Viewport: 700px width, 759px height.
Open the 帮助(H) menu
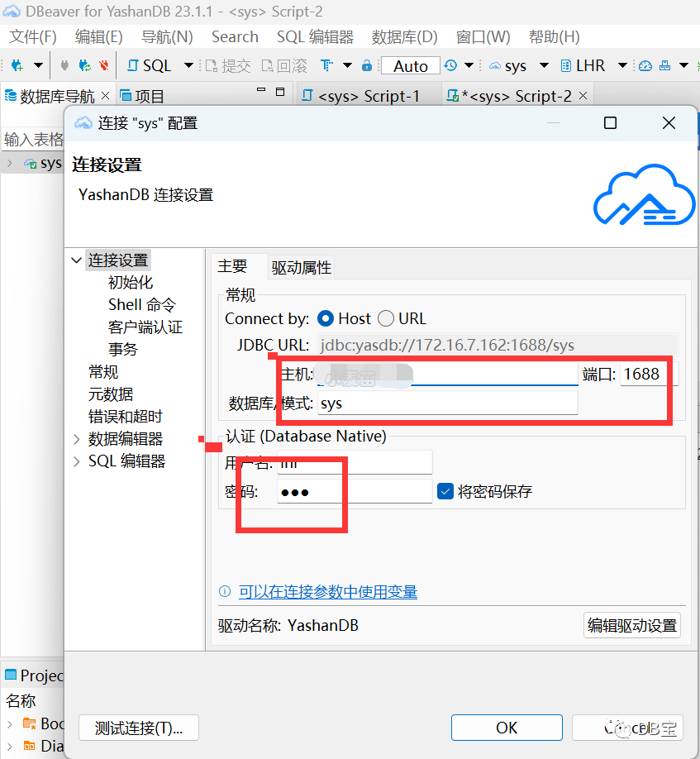coord(554,36)
